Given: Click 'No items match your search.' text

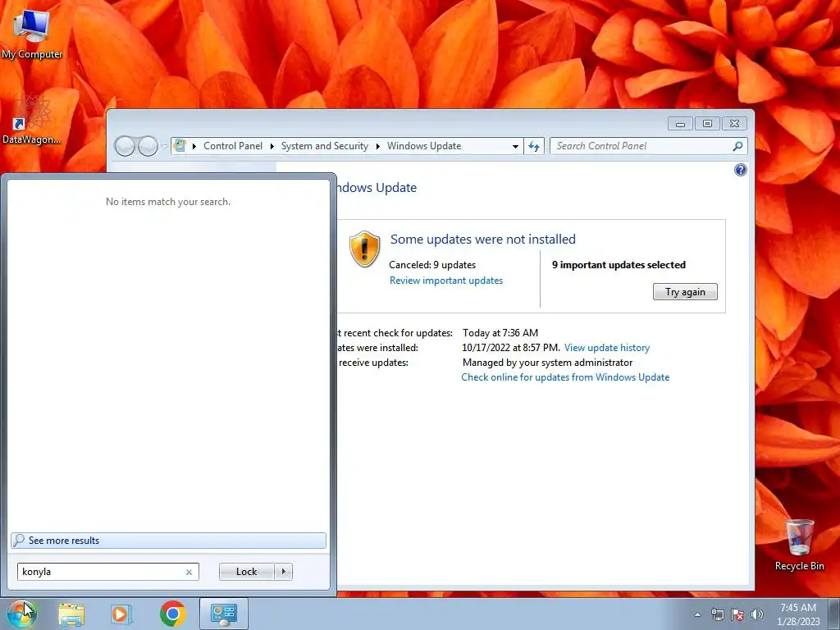Looking at the screenshot, I should point(167,202).
